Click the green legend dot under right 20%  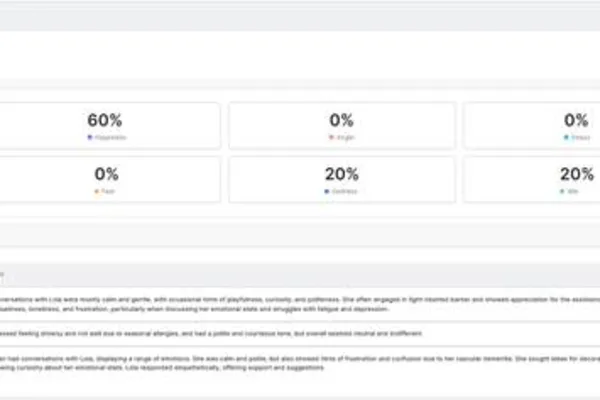coord(562,191)
